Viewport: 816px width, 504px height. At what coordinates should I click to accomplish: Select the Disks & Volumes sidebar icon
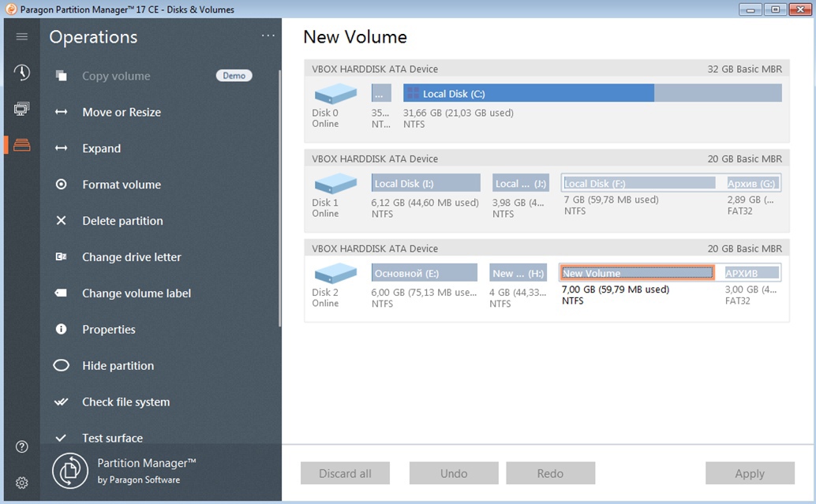point(22,145)
